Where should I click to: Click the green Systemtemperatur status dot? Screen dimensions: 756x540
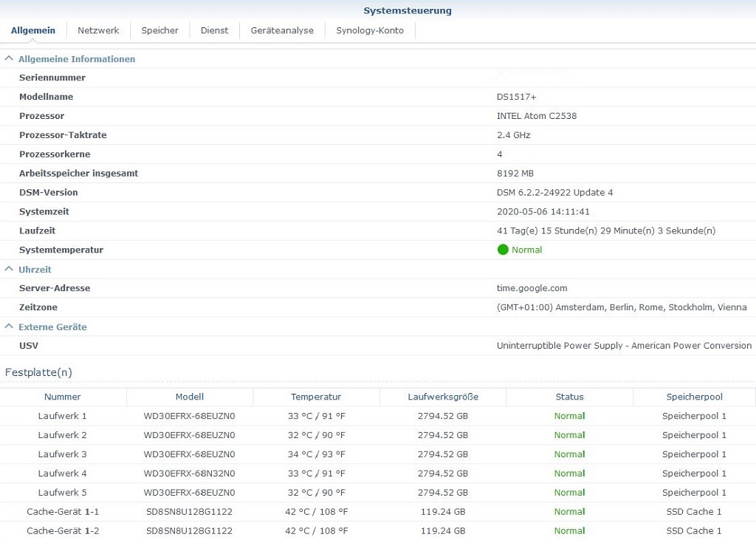click(502, 250)
